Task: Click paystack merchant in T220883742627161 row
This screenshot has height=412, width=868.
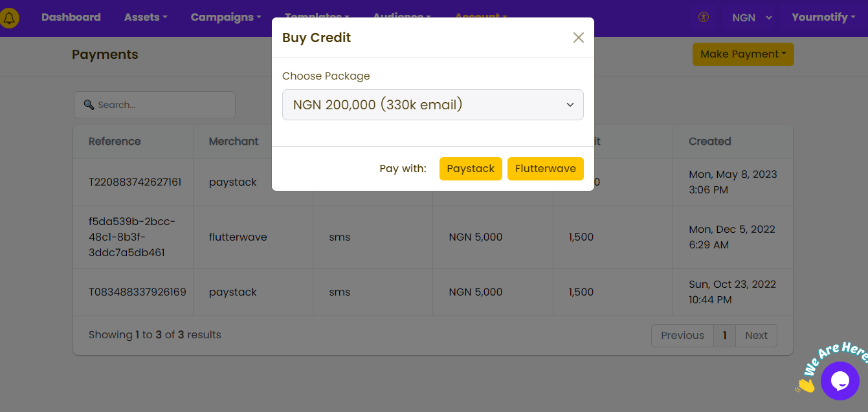Action: click(x=233, y=182)
